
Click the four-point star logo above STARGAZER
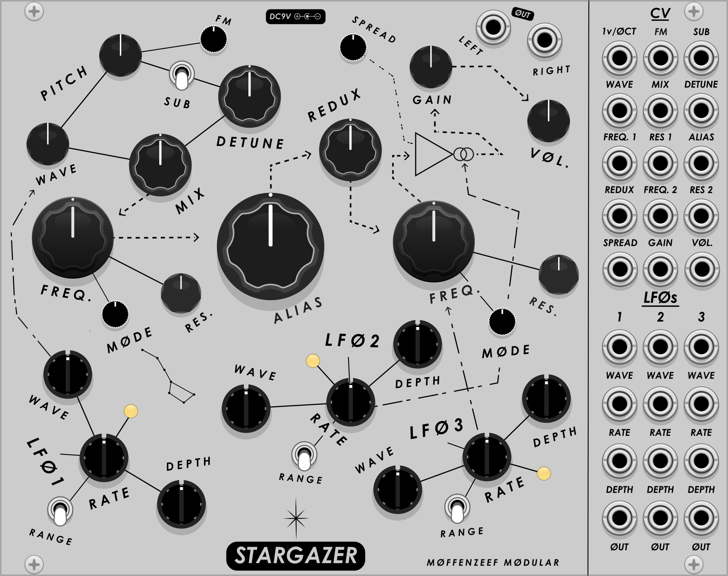coord(296,518)
